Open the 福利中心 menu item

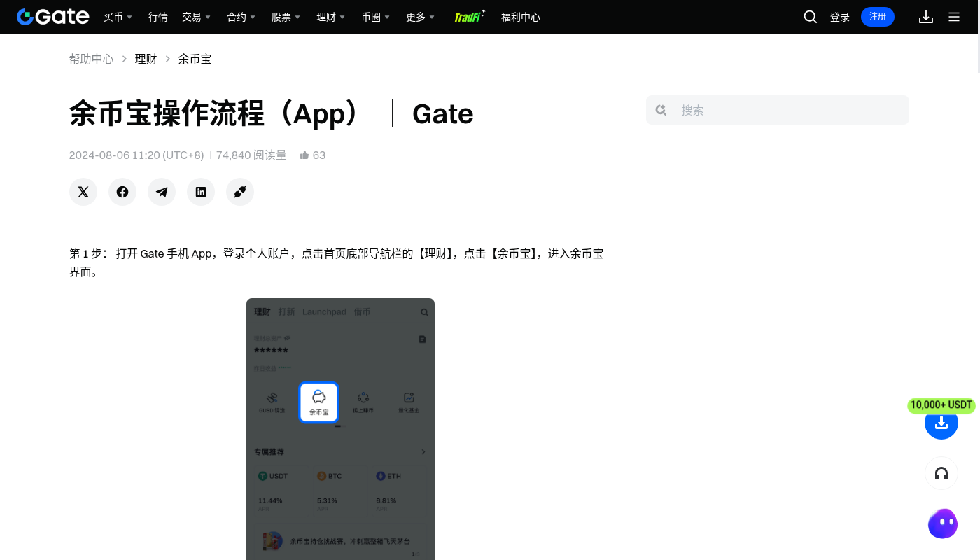click(521, 17)
